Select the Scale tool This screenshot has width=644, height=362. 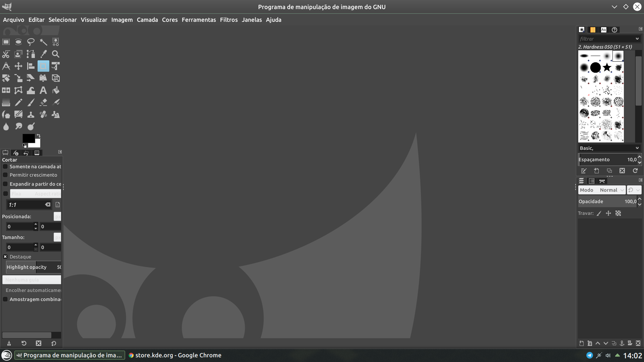tap(18, 78)
